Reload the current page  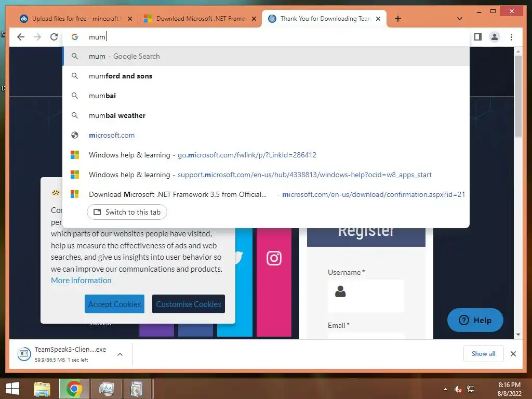(54, 37)
